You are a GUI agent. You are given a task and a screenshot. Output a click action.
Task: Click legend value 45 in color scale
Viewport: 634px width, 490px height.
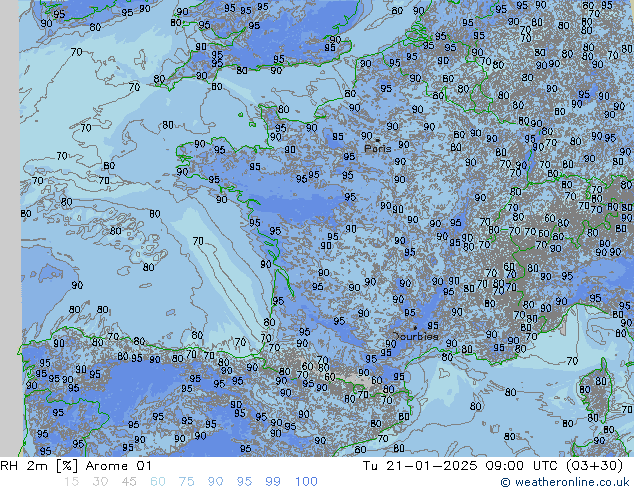click(x=129, y=482)
